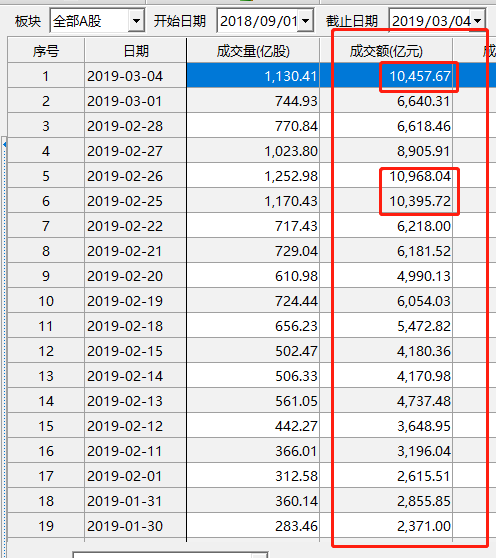Click the turnover cell 10,395.72

click(x=386, y=201)
